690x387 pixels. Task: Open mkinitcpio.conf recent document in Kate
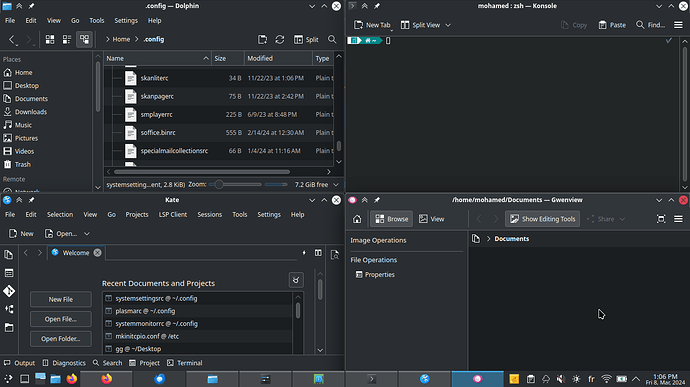198,336
